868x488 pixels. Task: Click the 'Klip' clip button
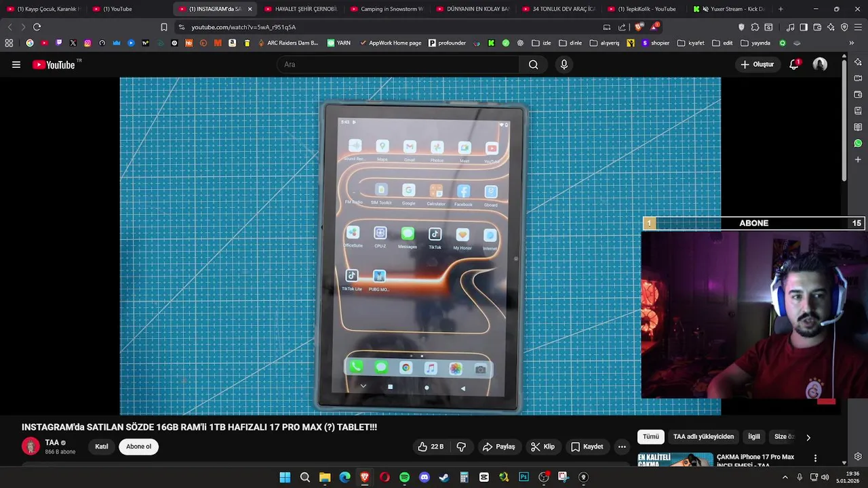click(542, 447)
